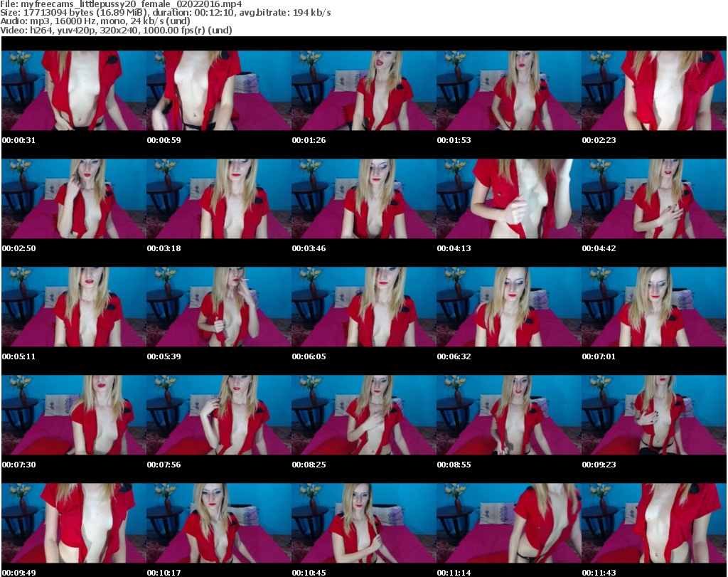The height and width of the screenshot is (577, 728).
Task: Click the 'Size: 17713094 bytes' header line
Action: (x=165, y=13)
